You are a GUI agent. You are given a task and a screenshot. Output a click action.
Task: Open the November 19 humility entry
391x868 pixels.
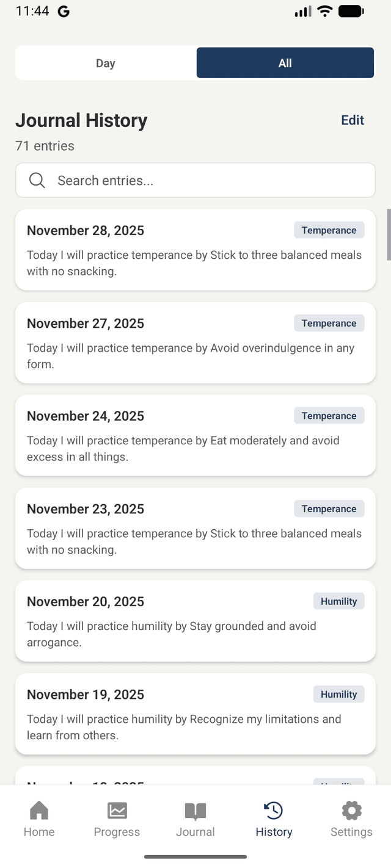(x=195, y=714)
